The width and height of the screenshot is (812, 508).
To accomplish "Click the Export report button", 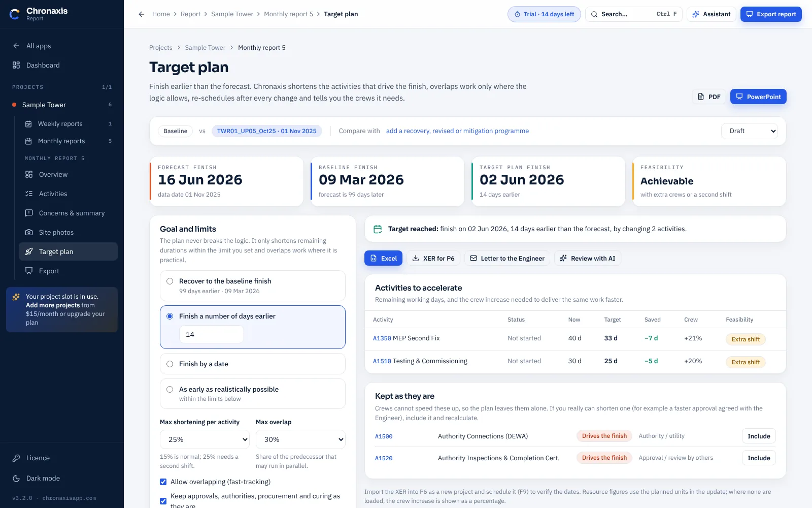I will [x=771, y=14].
